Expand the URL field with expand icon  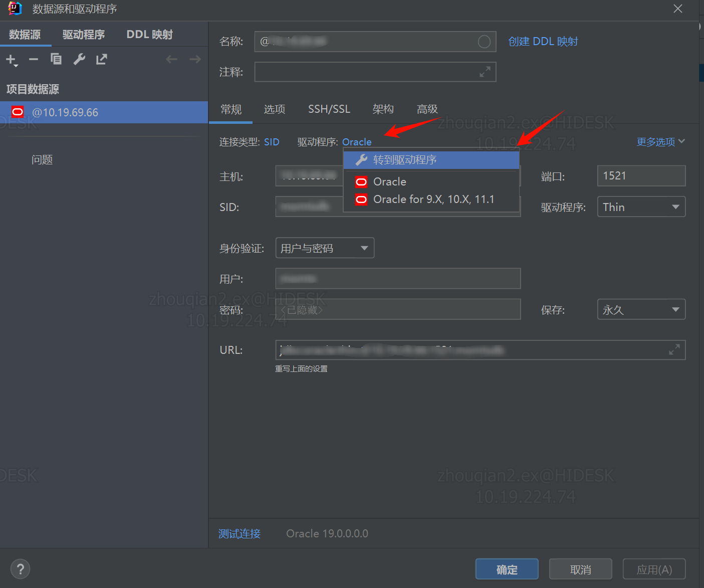674,350
